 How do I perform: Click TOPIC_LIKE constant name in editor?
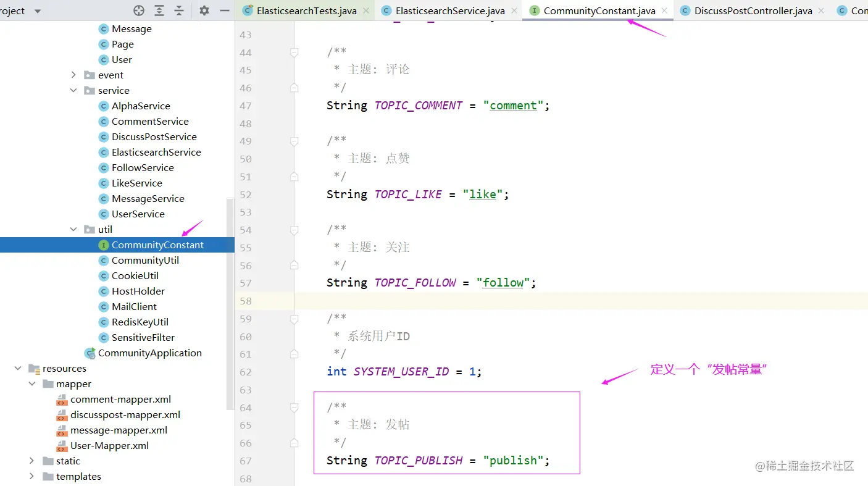pos(408,195)
